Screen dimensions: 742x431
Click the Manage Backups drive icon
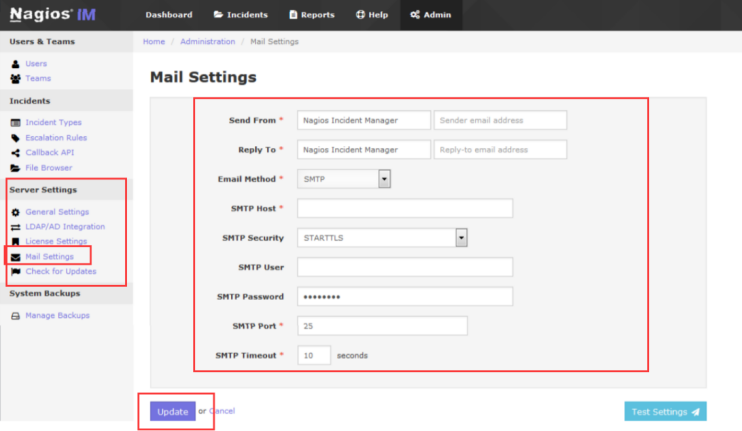[16, 316]
